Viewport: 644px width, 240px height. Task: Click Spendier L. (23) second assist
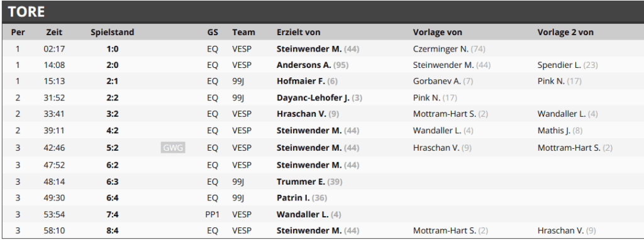tap(568, 65)
